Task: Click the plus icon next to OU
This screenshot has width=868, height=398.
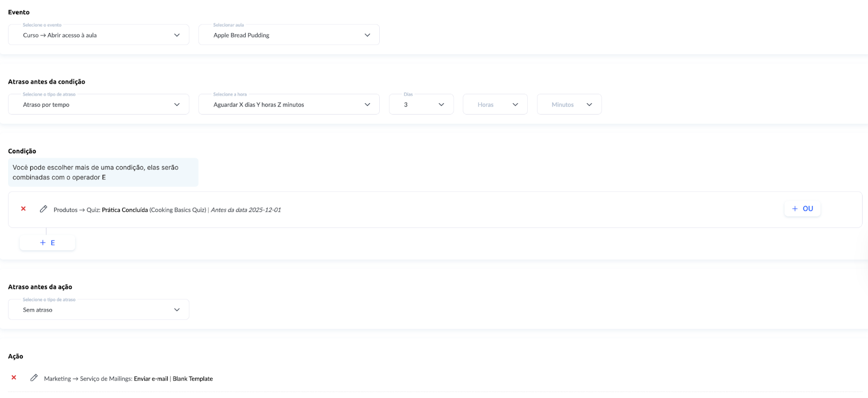Action: pos(795,209)
